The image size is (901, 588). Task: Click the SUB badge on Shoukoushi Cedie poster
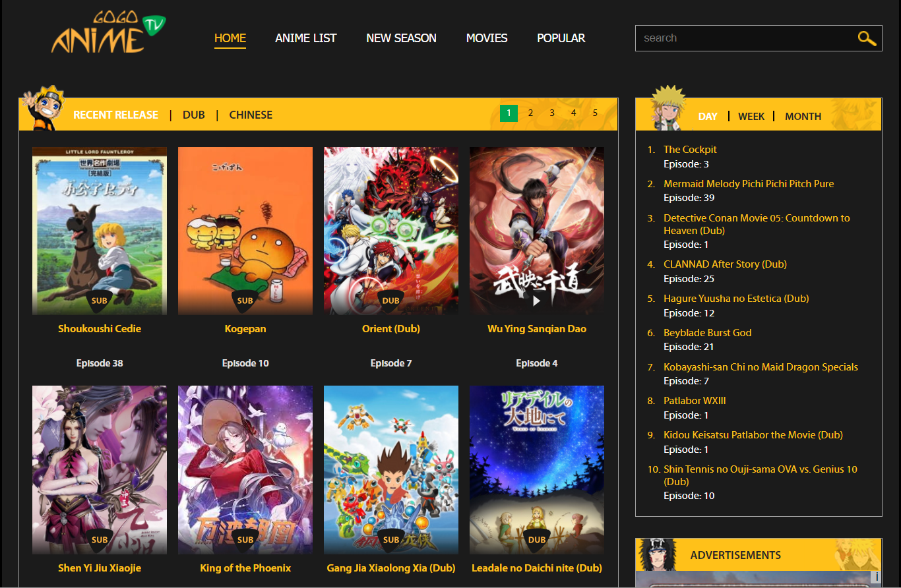100,301
